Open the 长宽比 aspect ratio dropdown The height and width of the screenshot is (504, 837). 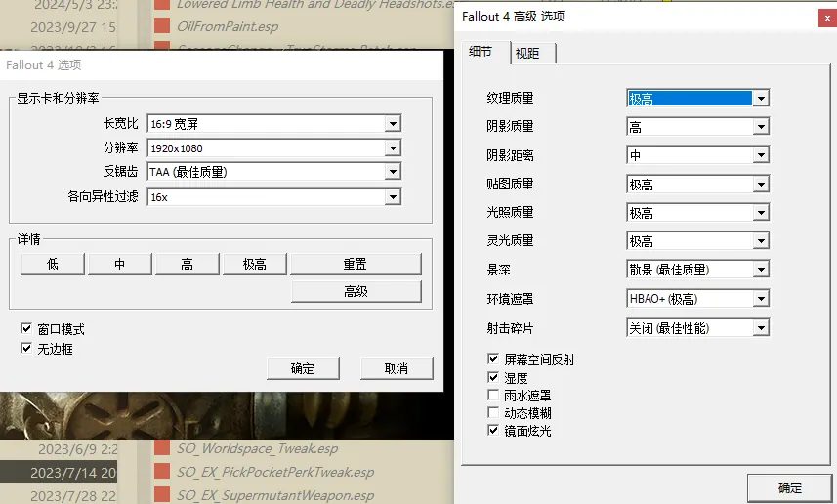[274, 124]
